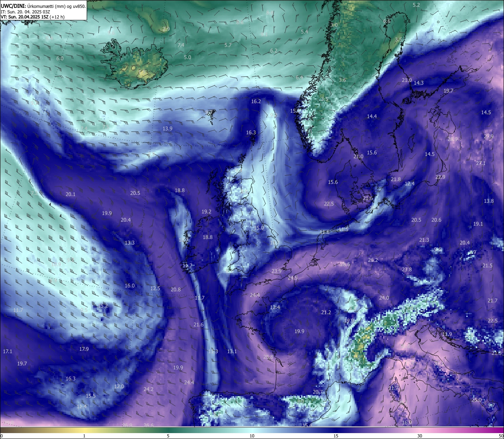Click the map value '23.9' in the English Channel
Image resolution: width=504 pixels, height=439 pixels.
[x=276, y=271]
